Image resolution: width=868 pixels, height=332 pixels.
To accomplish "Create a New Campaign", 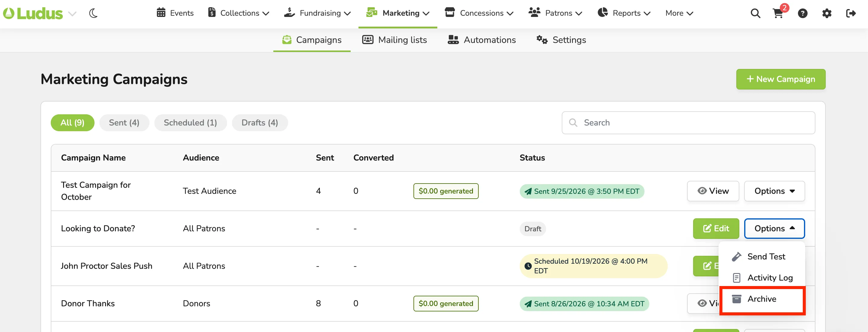I will 780,79.
